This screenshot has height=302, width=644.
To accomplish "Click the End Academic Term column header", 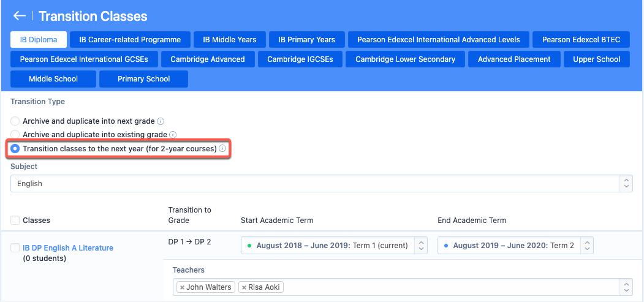I will point(472,221).
